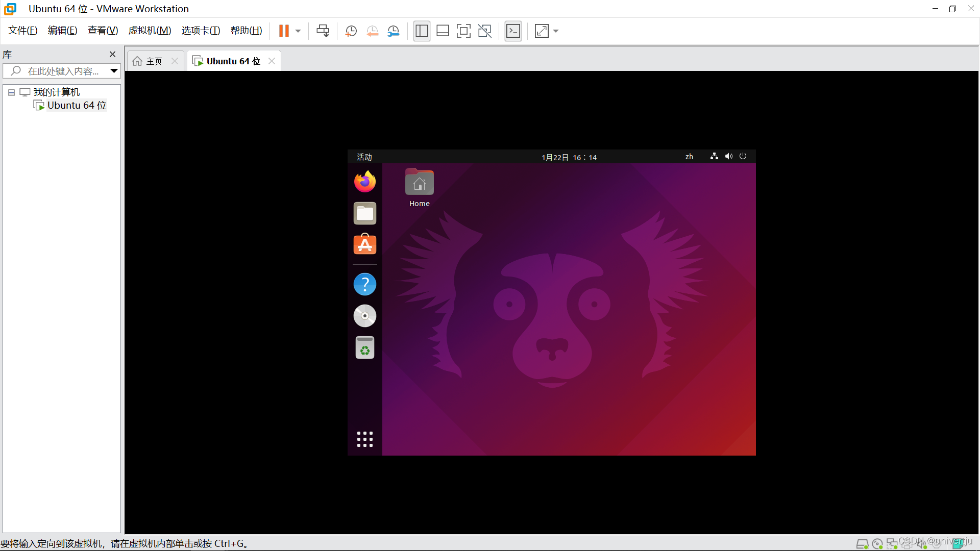Take a snapshot of the virtual machine

pyautogui.click(x=351, y=31)
